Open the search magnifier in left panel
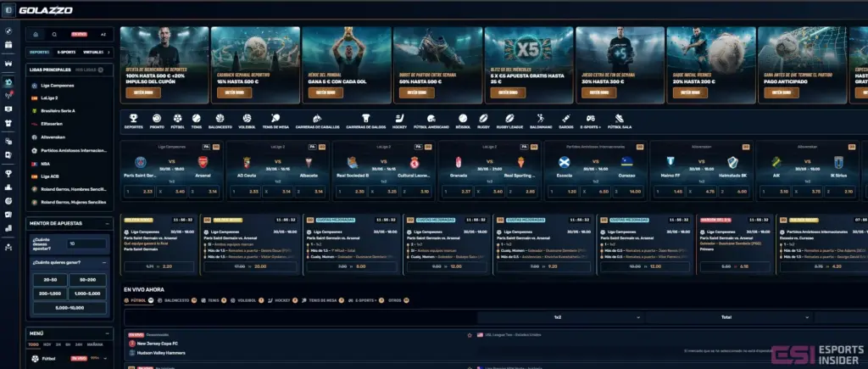The width and height of the screenshot is (868, 369). click(x=54, y=34)
